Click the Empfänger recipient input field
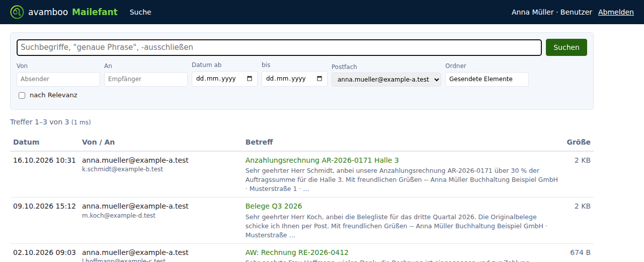 coord(146,79)
